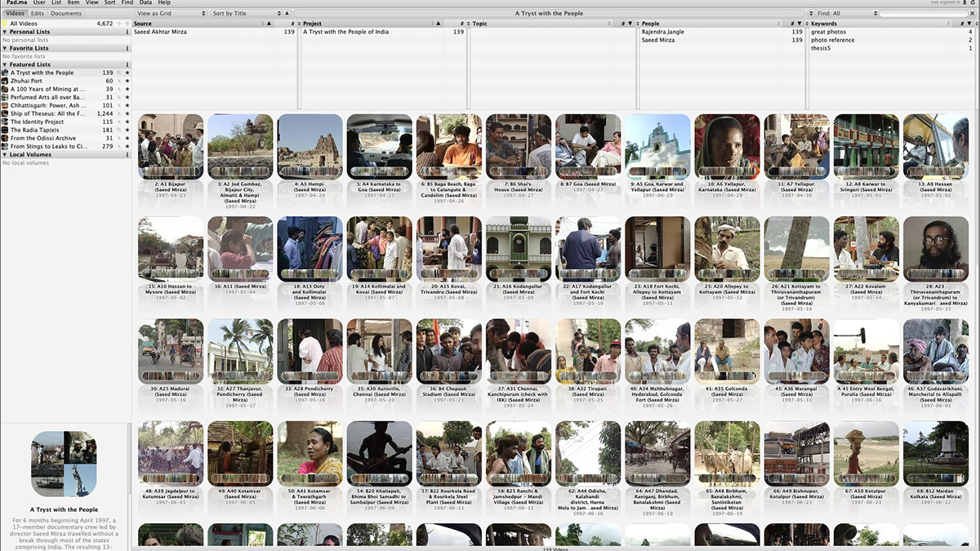This screenshot has height=551, width=980.
Task: Collapse the Featured Lists section
Action: pyautogui.click(x=4, y=64)
